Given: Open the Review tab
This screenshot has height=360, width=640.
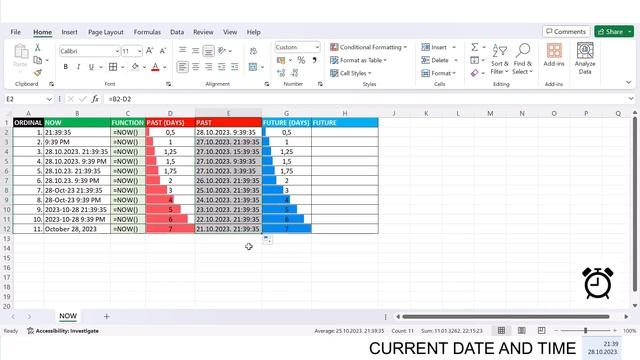Looking at the screenshot, I should click(203, 32).
